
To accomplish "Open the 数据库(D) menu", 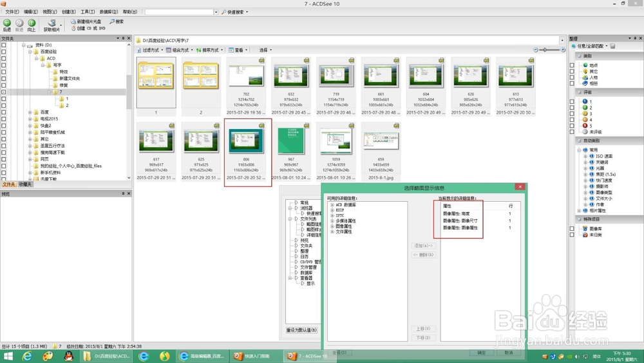I will point(109,12).
